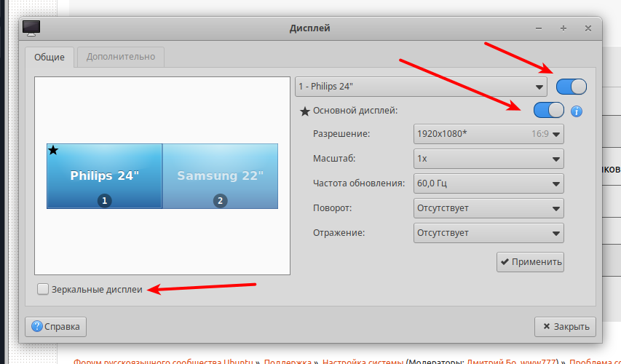The image size is (621, 364).
Task: Click the Настройка системы link in the forum page
Action: point(363,362)
